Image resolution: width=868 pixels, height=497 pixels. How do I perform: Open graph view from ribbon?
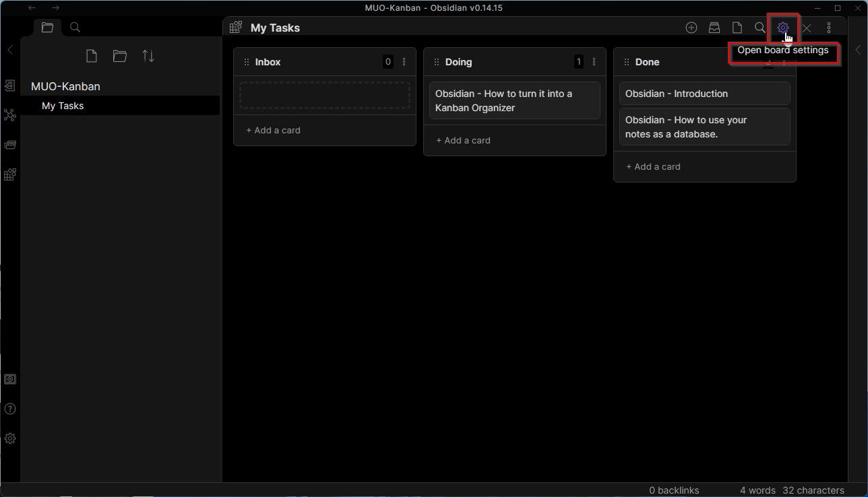tap(10, 115)
